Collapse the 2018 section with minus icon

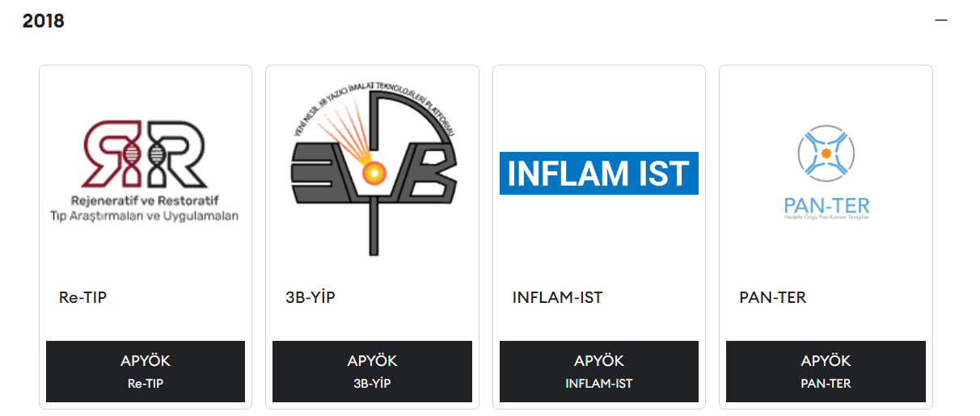[940, 21]
